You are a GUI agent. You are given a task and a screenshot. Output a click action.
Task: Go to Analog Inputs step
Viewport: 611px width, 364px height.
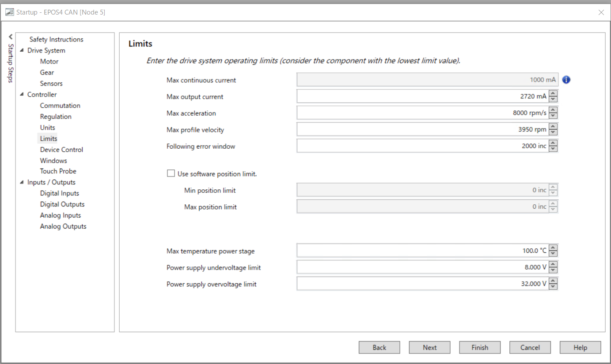pos(60,215)
